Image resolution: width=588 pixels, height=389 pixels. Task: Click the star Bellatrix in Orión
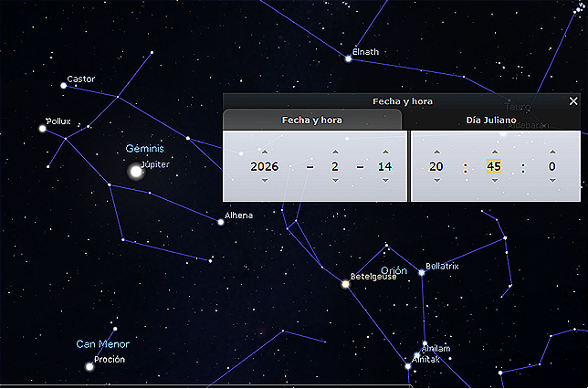pos(421,272)
